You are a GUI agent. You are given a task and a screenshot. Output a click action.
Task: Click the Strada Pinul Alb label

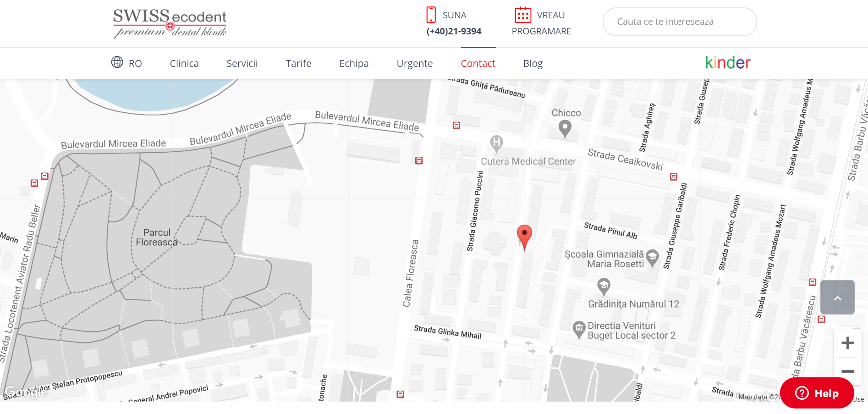pos(610,231)
